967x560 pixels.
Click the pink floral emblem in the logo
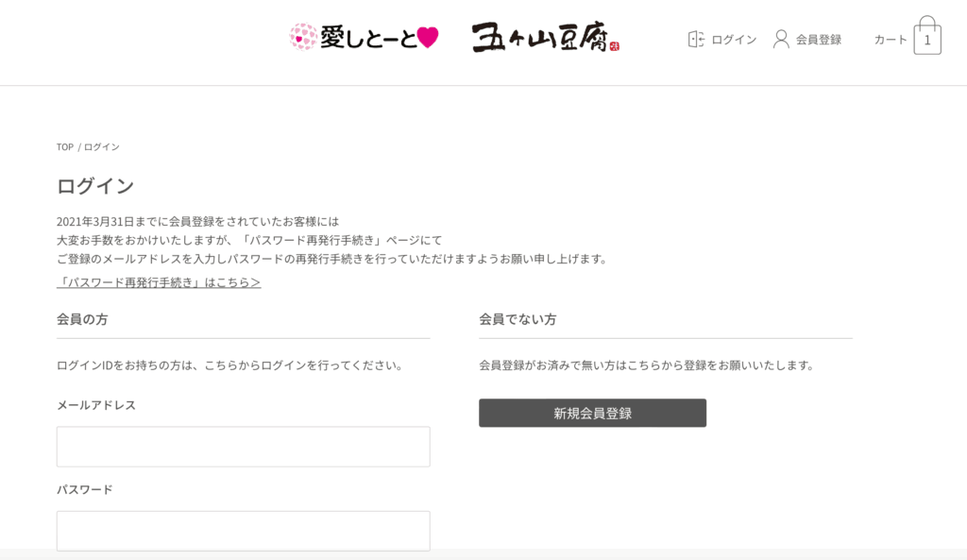303,37
